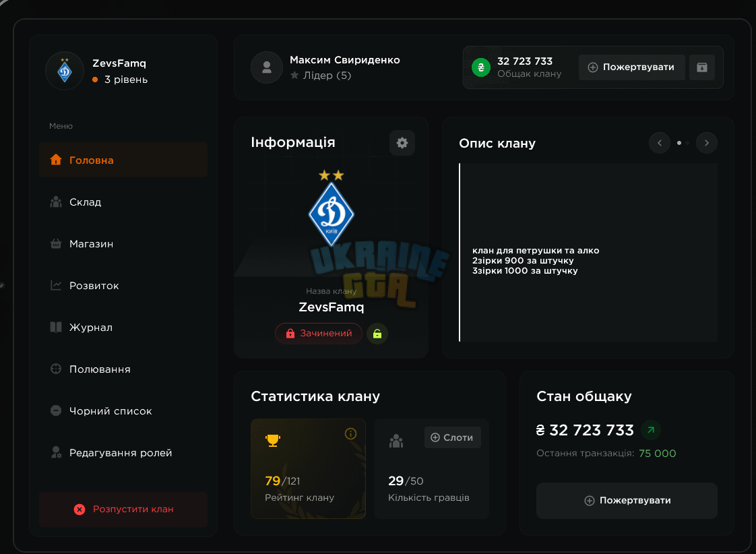Click the Розпустити клан button
This screenshot has height=554, width=756.
123,509
